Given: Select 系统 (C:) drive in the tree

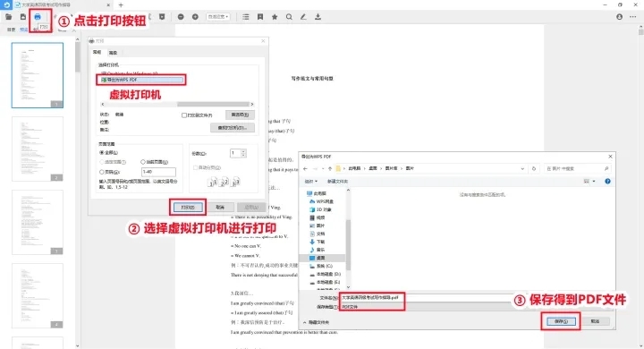Looking at the screenshot, I should tap(321, 266).
